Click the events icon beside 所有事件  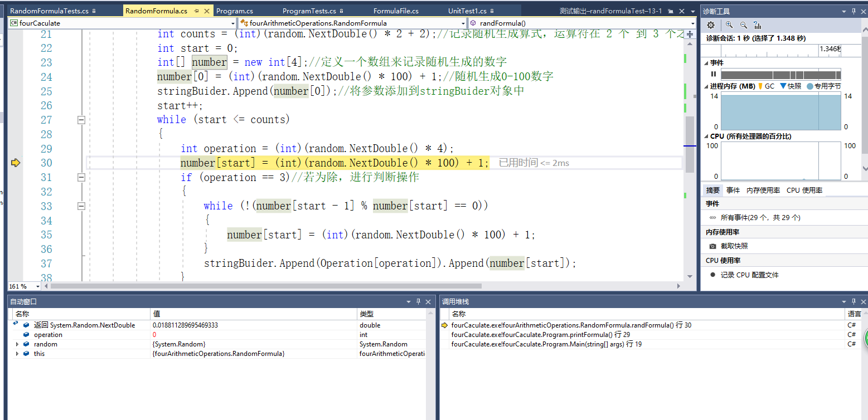[712, 217]
